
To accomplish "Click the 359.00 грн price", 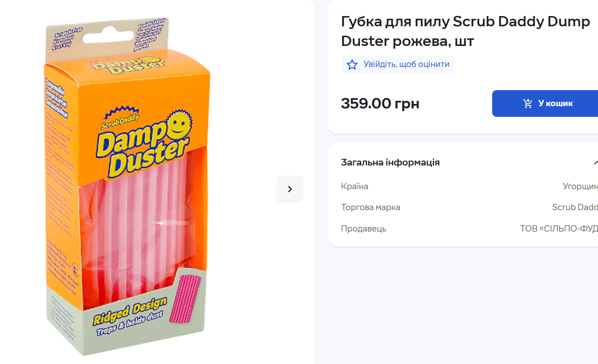I will pos(380,103).
